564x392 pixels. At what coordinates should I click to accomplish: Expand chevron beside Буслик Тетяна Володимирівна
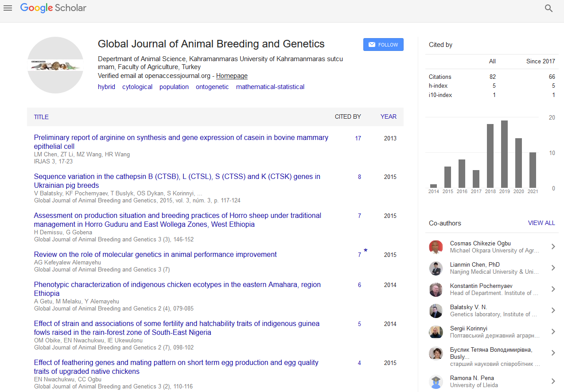coord(553,353)
